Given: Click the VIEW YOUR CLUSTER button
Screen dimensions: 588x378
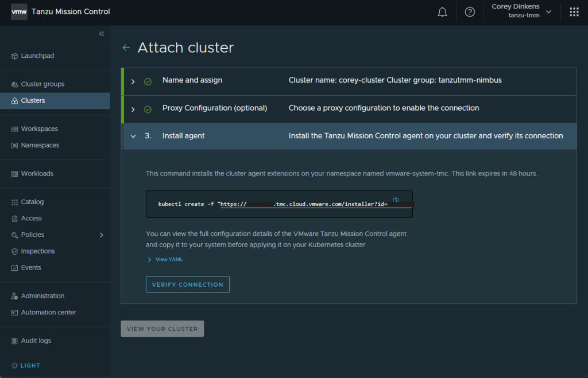Looking at the screenshot, I should (x=163, y=329).
